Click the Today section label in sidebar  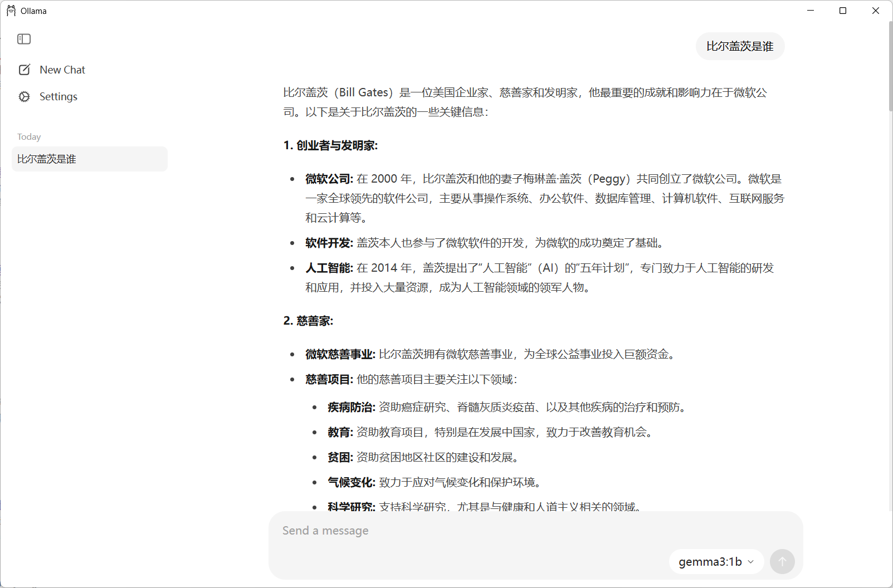coord(29,137)
